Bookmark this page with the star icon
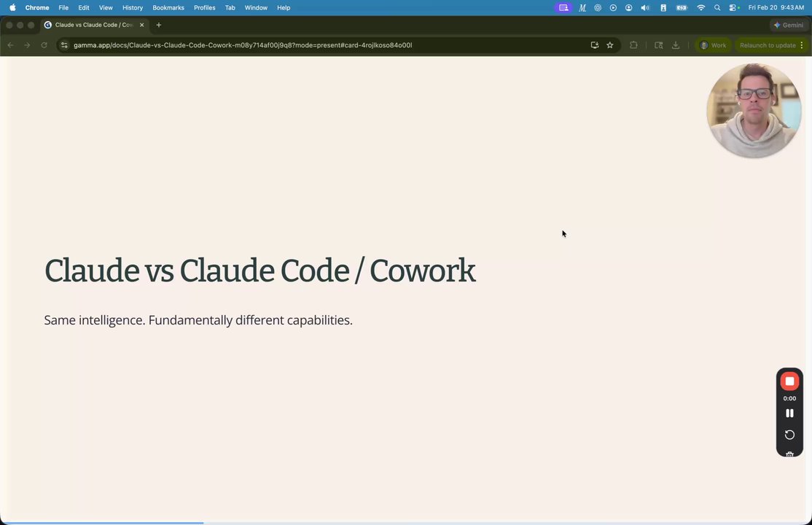This screenshot has width=812, height=525. coord(610,45)
